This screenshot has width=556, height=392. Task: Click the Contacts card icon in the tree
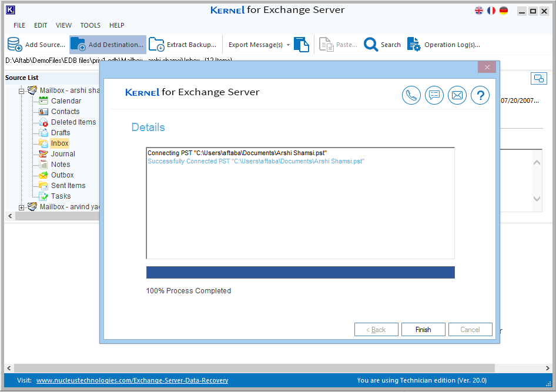[43, 112]
